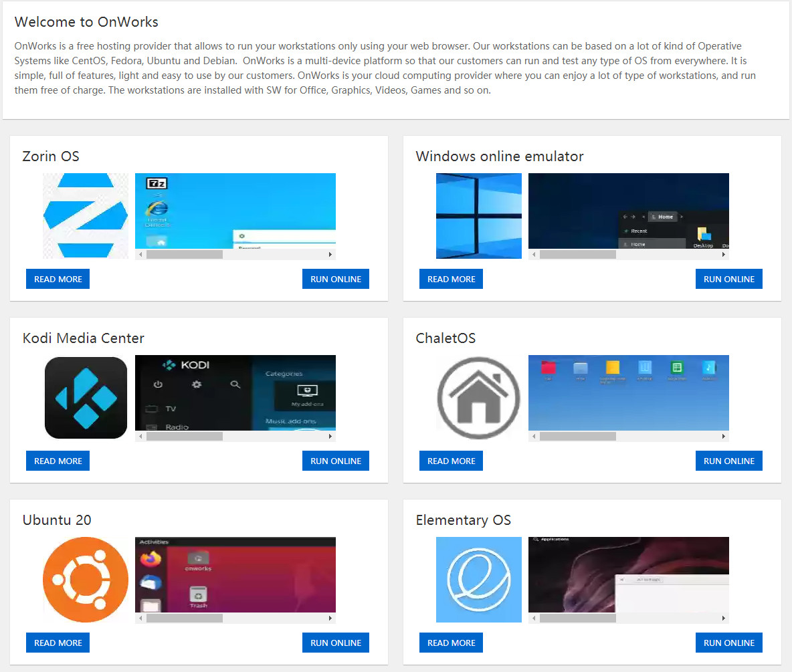792x672 pixels.
Task: Click the Zorin OS logo image
Action: 86,215
